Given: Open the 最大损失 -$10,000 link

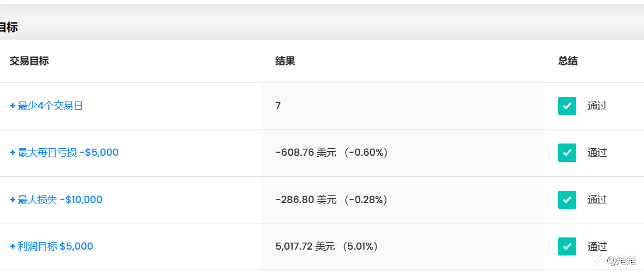Looking at the screenshot, I should (60, 200).
